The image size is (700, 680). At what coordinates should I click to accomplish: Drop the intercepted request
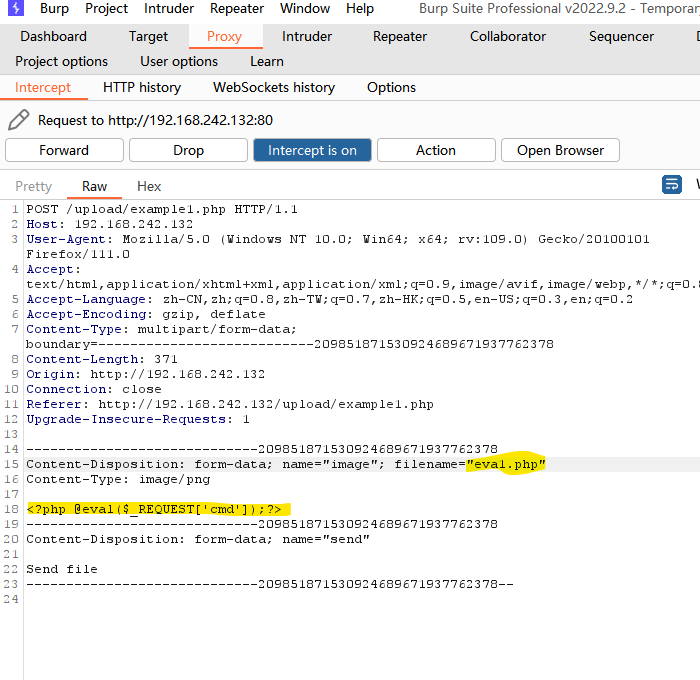coord(188,150)
